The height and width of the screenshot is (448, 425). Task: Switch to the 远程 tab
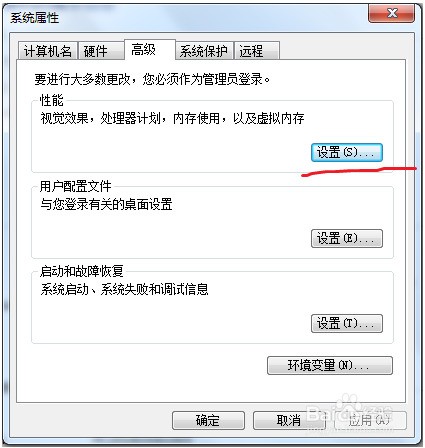click(x=256, y=51)
